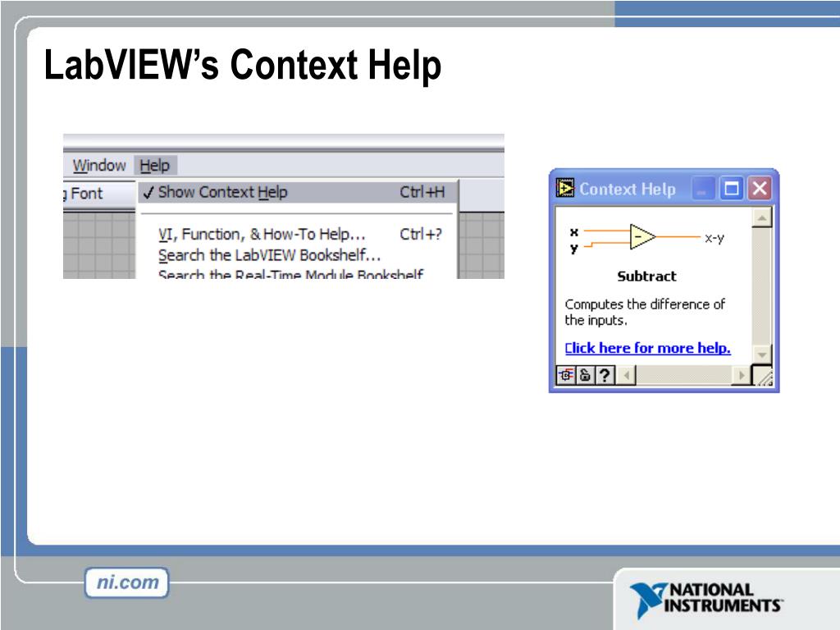Click the Lock context help icon
Screen dimensions: 840x630
click(x=585, y=375)
